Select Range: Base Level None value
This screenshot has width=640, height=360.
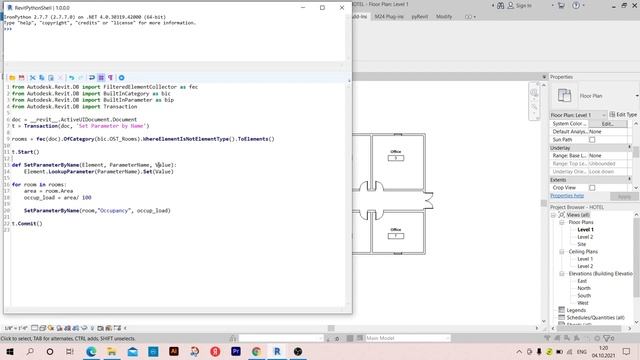point(608,156)
